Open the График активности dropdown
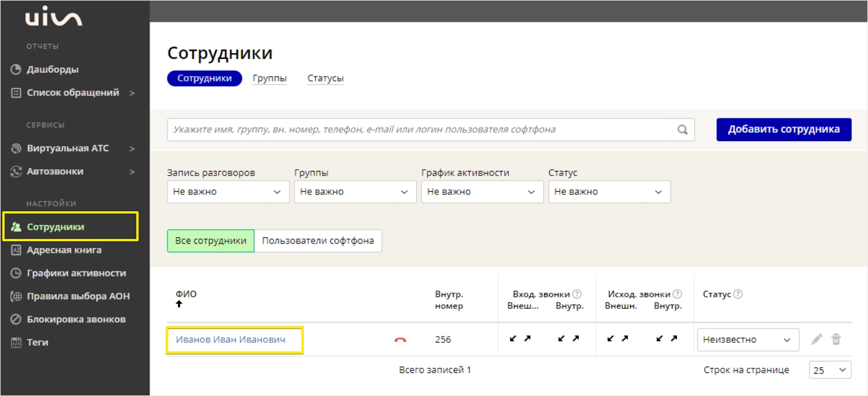The width and height of the screenshot is (868, 396). 482,192
